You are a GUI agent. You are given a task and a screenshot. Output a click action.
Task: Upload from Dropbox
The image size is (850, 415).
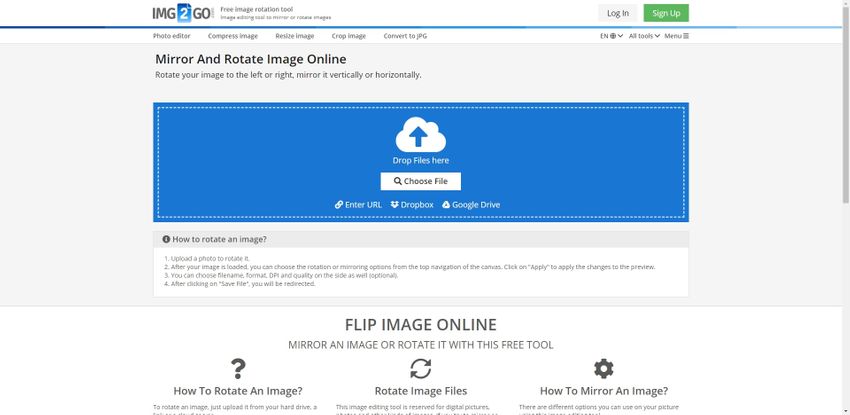click(x=412, y=205)
